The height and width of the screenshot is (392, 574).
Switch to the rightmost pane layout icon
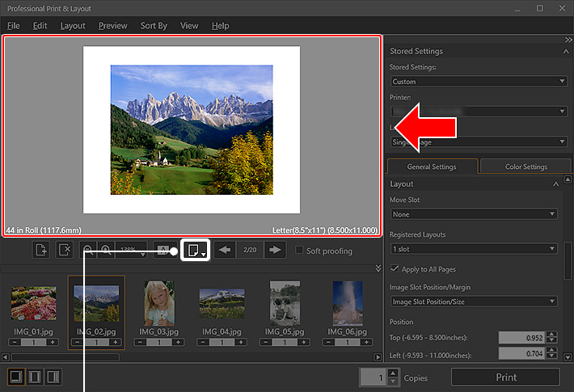click(x=53, y=377)
